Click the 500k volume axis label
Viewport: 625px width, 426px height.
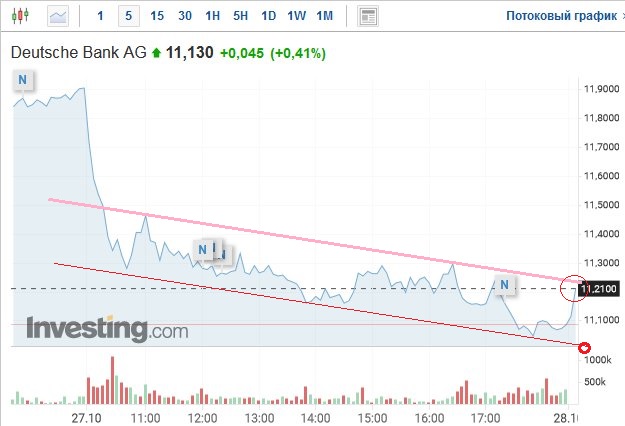coord(595,382)
